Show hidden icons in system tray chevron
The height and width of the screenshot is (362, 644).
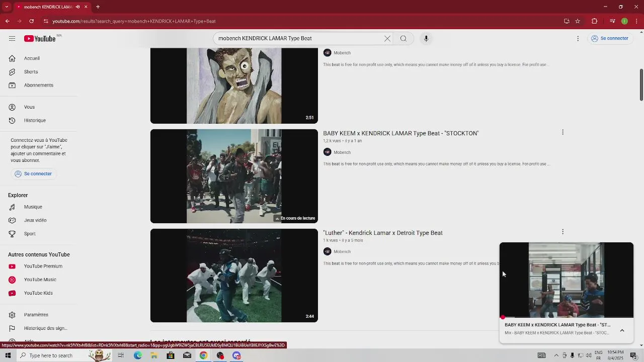point(556,355)
